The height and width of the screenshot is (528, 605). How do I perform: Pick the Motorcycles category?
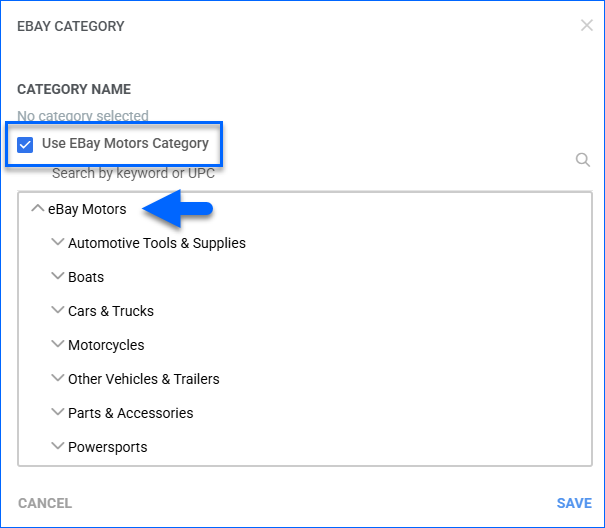106,345
